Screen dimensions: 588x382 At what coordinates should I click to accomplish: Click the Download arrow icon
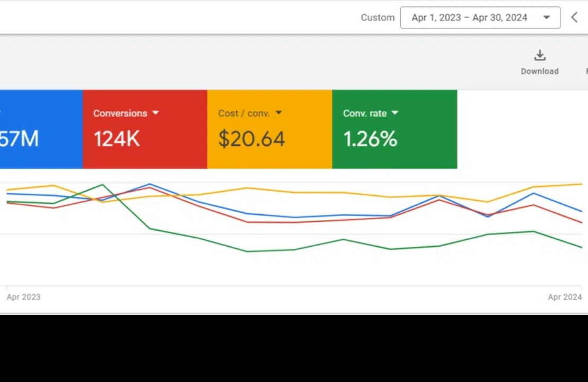pyautogui.click(x=539, y=55)
